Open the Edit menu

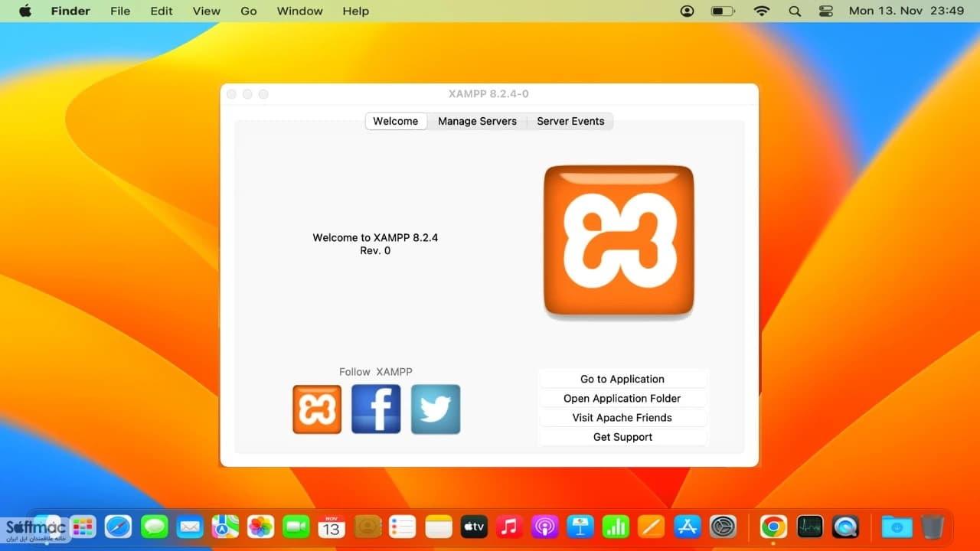pyautogui.click(x=162, y=11)
